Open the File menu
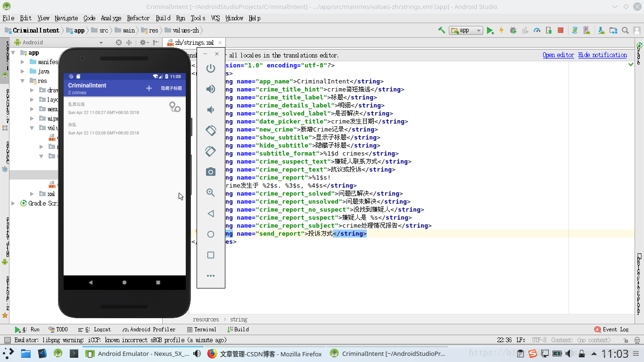This screenshot has width=644, height=362. pos(8,18)
